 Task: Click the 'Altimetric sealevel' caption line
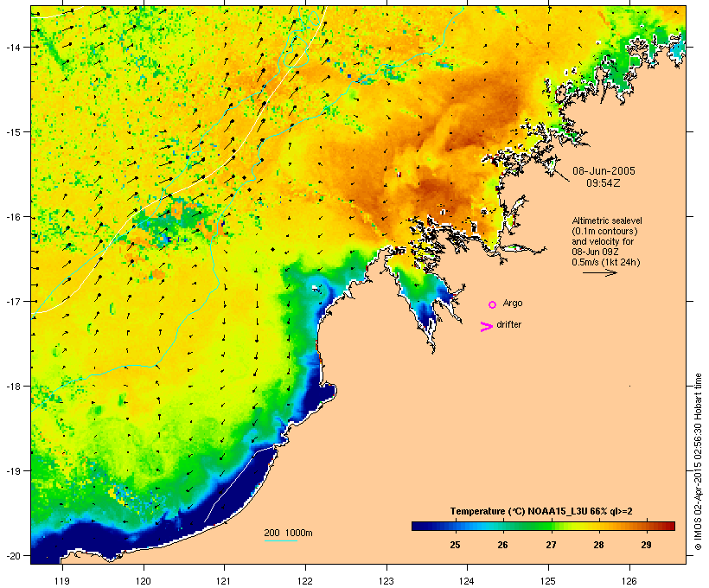[607, 220]
